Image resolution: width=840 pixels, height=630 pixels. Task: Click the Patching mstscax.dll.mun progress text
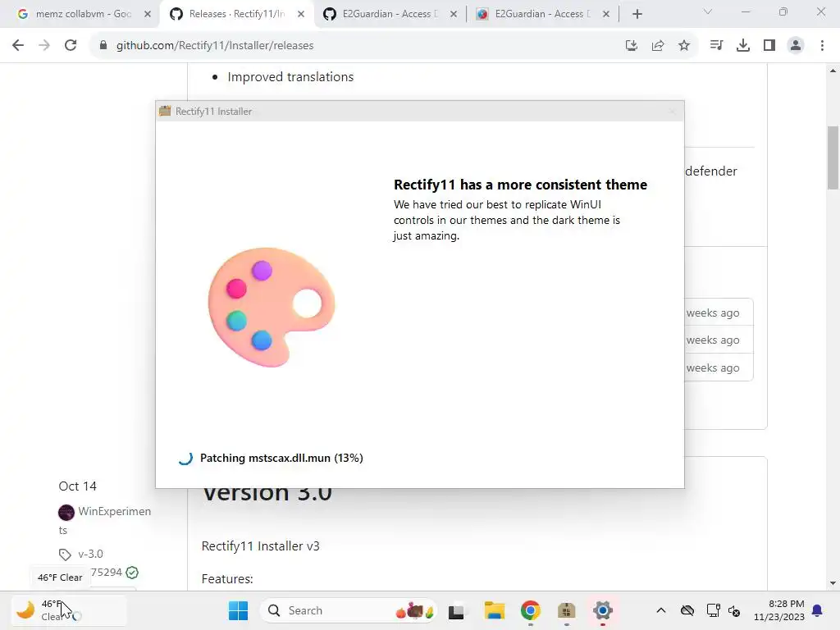[281, 458]
